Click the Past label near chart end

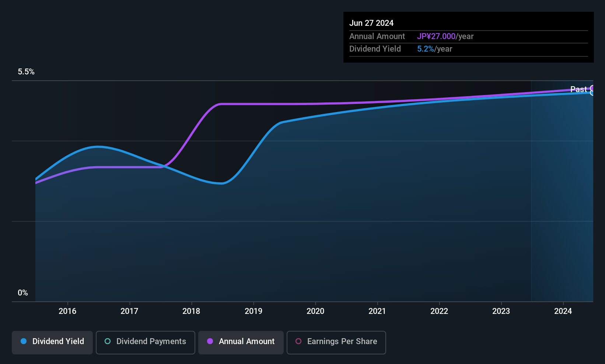tap(578, 89)
